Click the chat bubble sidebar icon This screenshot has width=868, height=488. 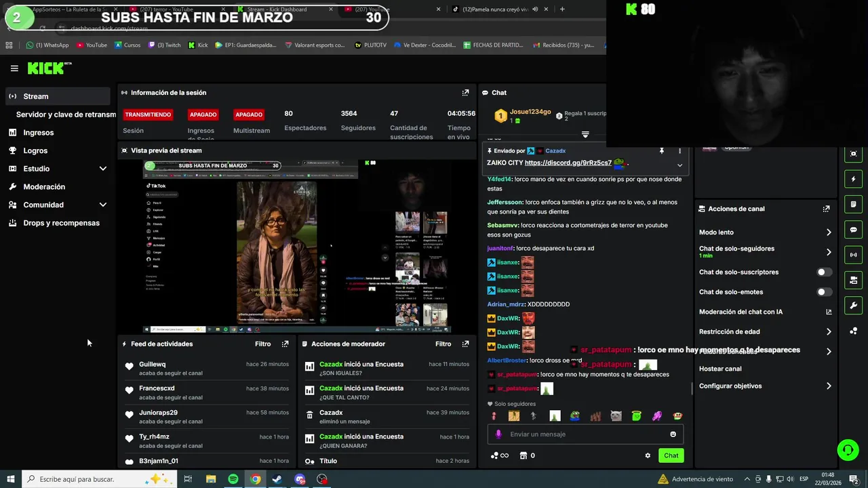(x=854, y=230)
